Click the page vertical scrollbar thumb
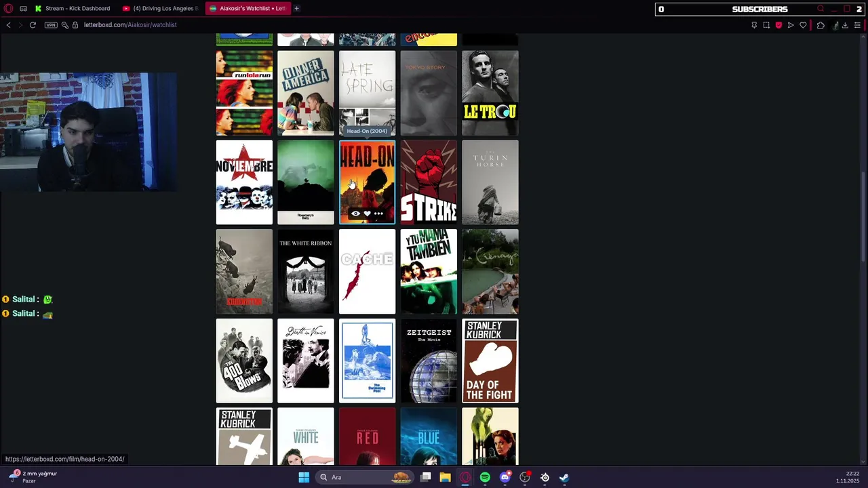 coord(863,216)
